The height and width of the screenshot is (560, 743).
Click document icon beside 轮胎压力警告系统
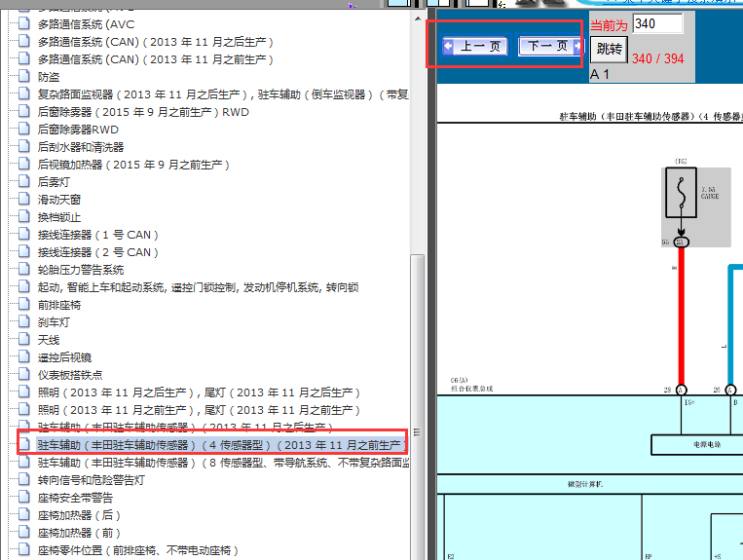pyautogui.click(x=23, y=269)
